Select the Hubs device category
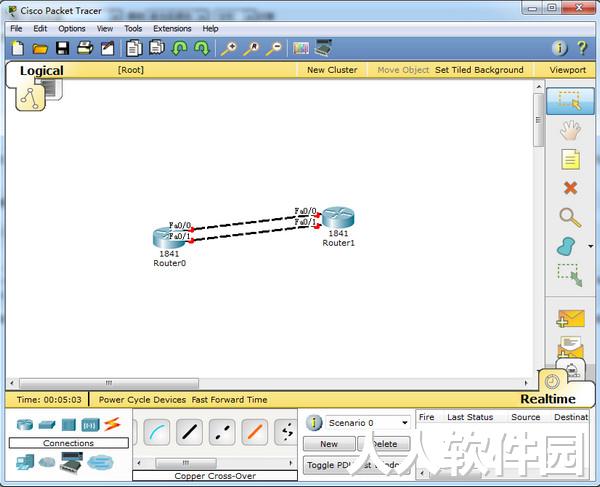 click(x=69, y=425)
